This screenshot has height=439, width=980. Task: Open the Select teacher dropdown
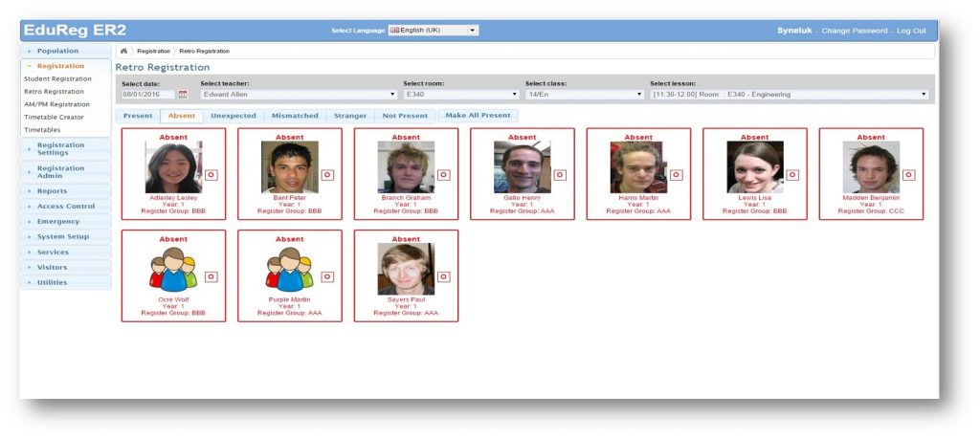point(299,95)
